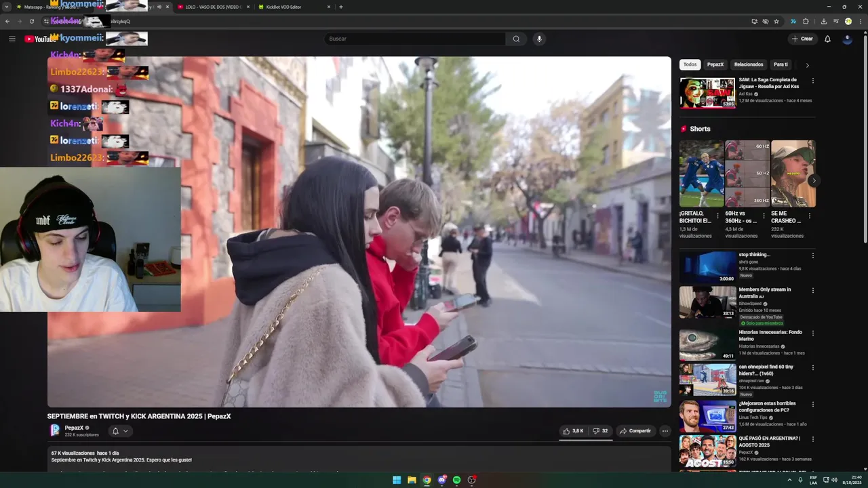This screenshot has width=868, height=488.
Task: Open a new browser tab
Action: [340, 7]
